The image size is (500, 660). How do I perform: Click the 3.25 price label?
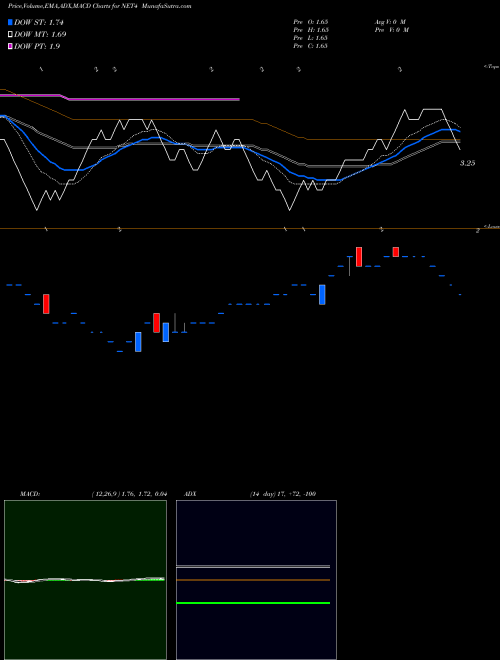tap(467, 163)
